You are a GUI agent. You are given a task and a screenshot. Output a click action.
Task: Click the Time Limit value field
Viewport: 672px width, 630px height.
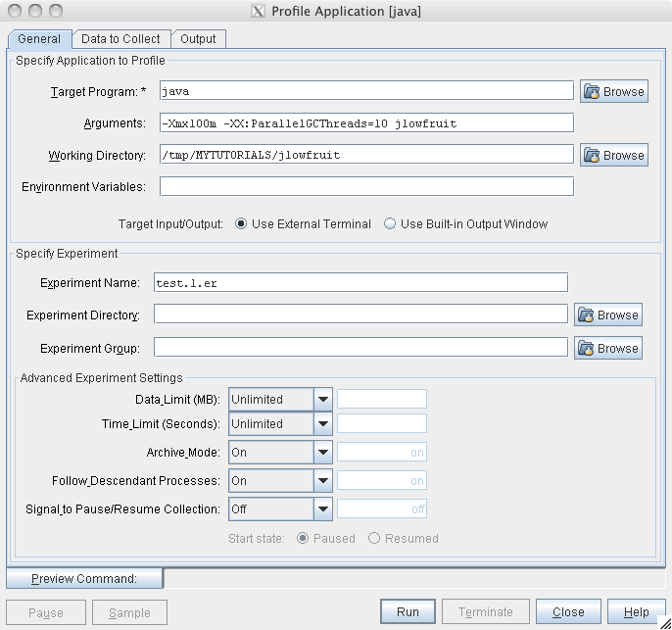(382, 423)
